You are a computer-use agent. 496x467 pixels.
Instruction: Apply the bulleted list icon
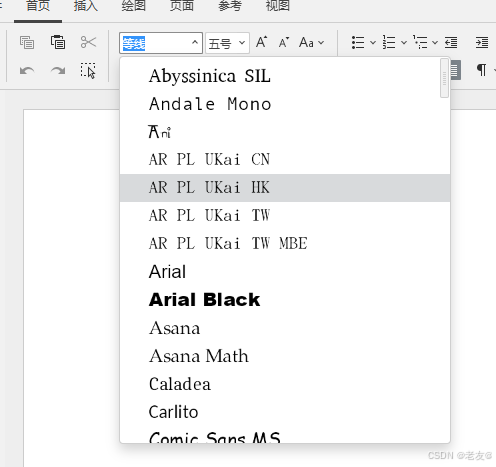[x=358, y=43]
